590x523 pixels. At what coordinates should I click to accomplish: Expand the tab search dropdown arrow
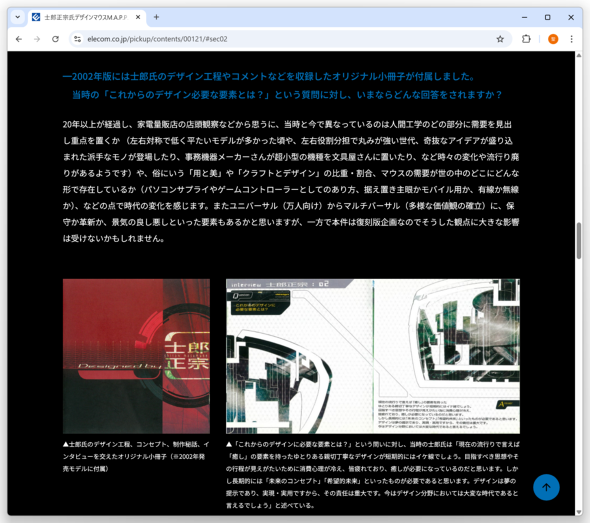(x=17, y=17)
